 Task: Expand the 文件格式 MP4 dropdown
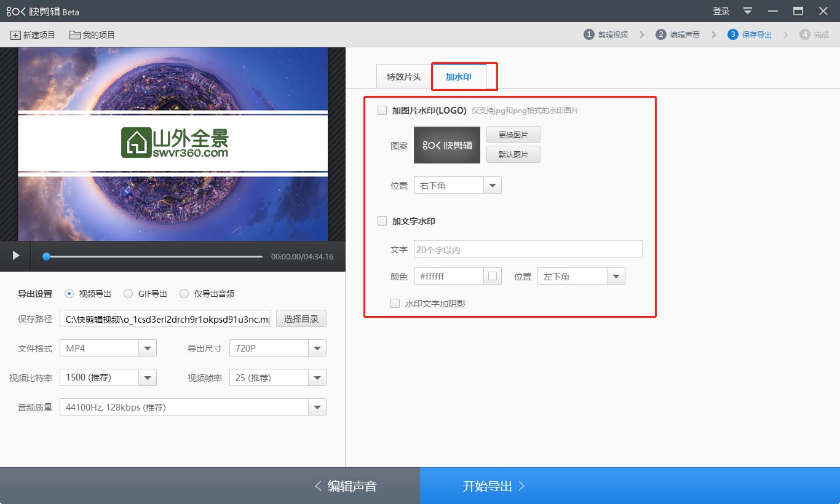[148, 348]
